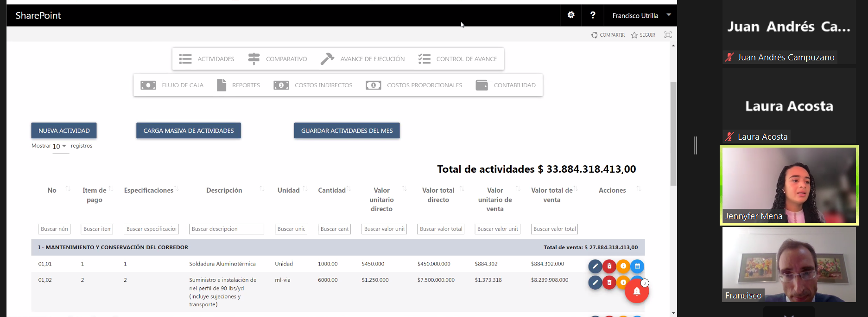This screenshot has width=868, height=317.
Task: Focus the Buscar descripcion search field
Action: coord(227,229)
